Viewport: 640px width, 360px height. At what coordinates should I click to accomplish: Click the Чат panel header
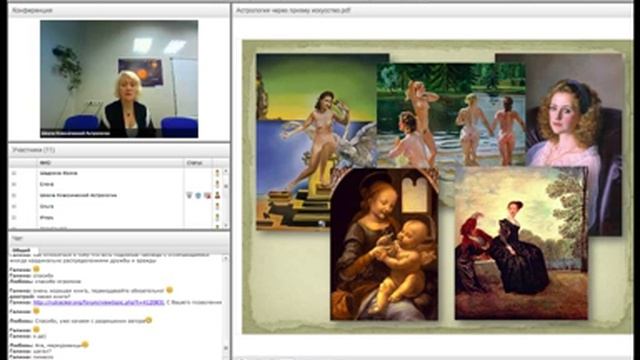[119, 238]
